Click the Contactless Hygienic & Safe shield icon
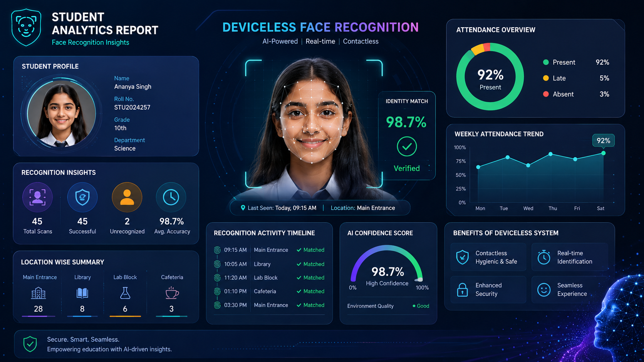Screen dimensions: 644x362 (x=463, y=257)
